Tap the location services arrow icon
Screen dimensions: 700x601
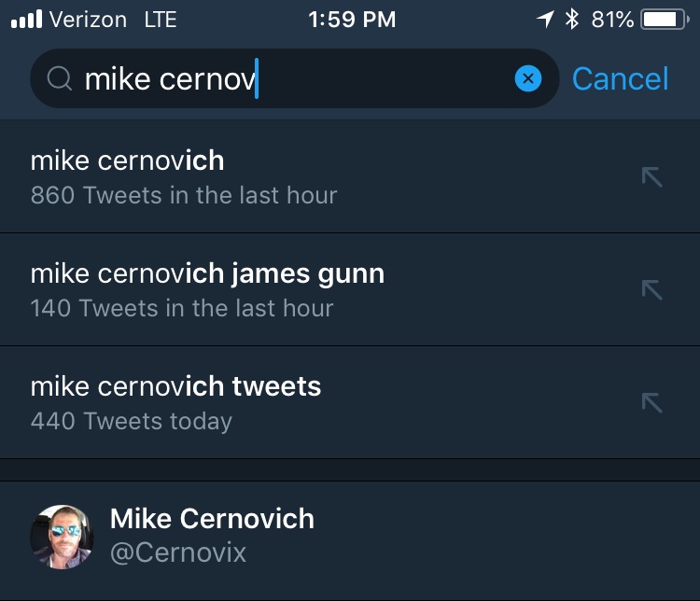[545, 20]
